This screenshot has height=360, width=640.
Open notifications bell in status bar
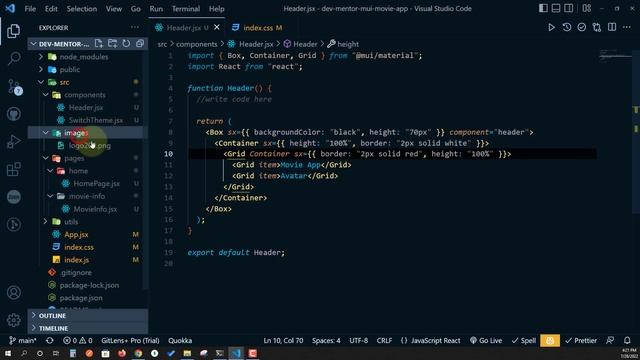pyautogui.click(x=627, y=340)
